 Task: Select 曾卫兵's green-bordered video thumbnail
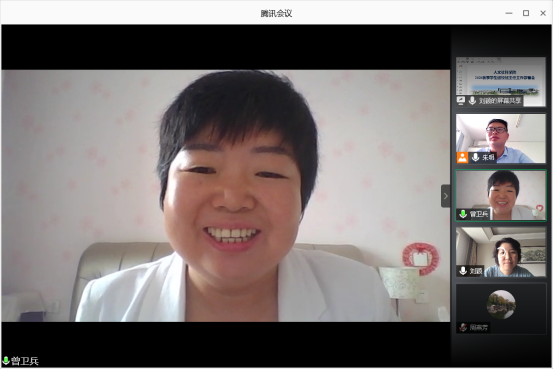tap(500, 195)
